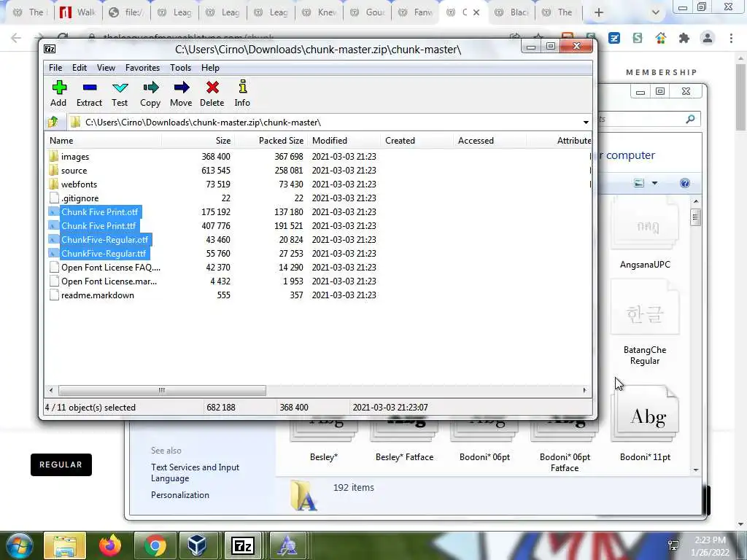
Task: Select the images folder
Action: point(75,157)
